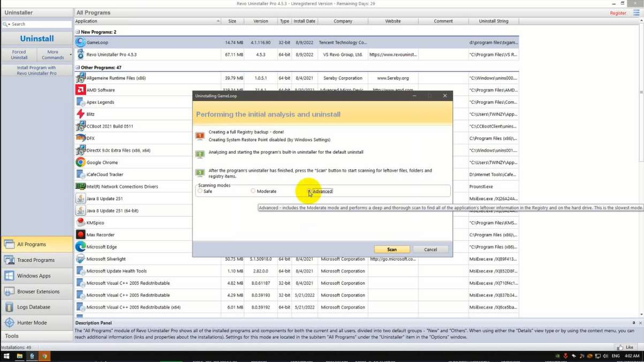Click the Windows Start button

pyautogui.click(x=7, y=356)
